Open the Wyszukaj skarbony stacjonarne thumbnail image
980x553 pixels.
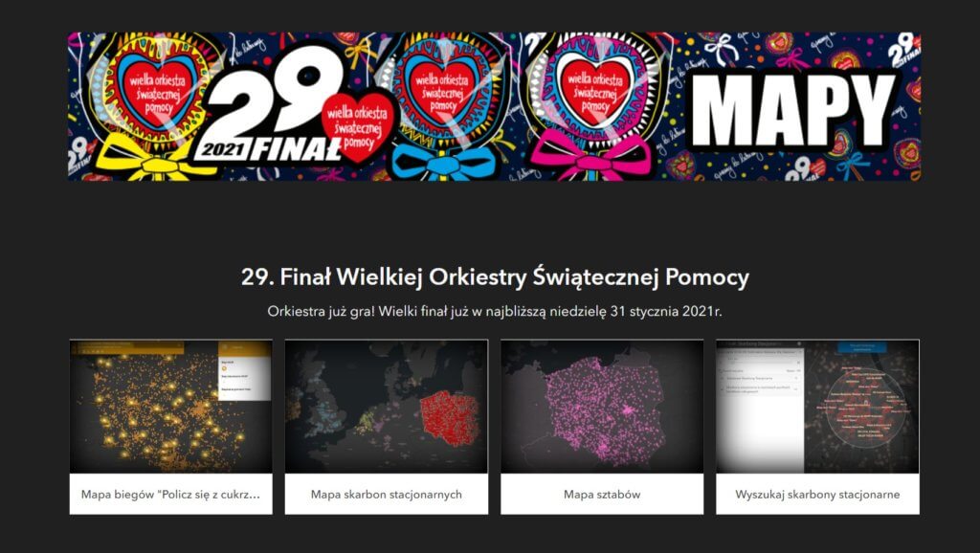click(x=817, y=407)
